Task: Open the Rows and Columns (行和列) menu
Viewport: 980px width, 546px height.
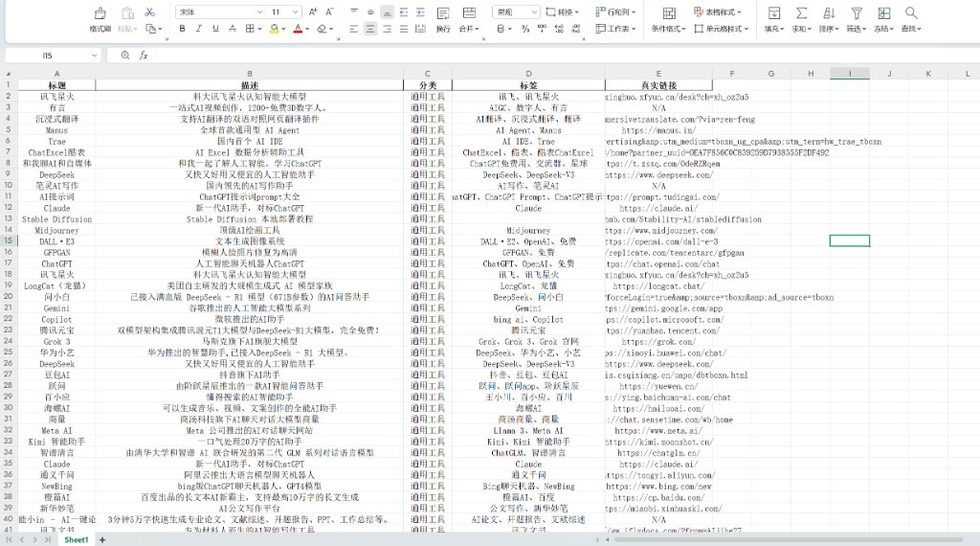Action: pos(615,11)
